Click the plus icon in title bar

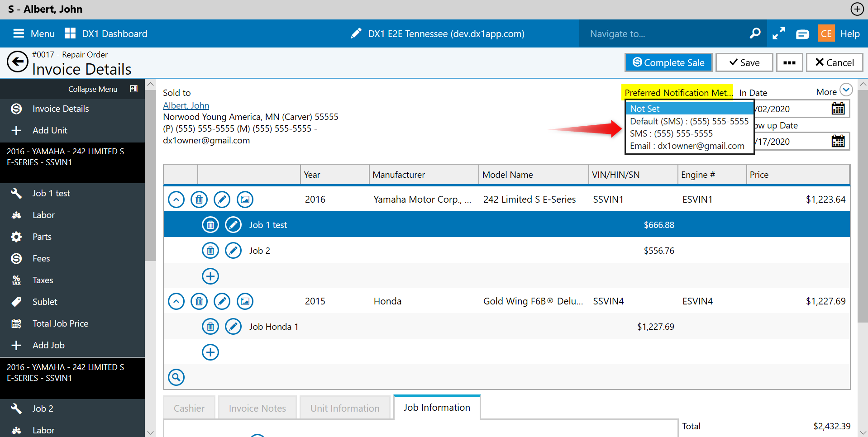click(x=857, y=9)
